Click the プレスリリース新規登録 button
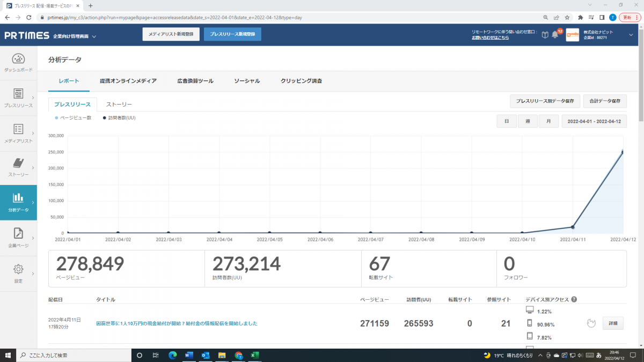Viewport: 644px width, 362px height. 232,34
